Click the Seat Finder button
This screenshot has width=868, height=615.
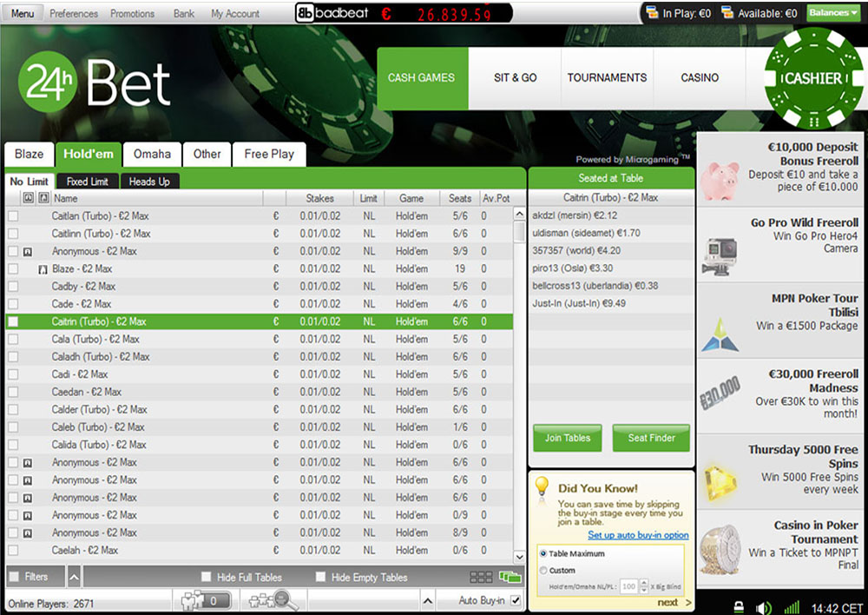tap(652, 439)
